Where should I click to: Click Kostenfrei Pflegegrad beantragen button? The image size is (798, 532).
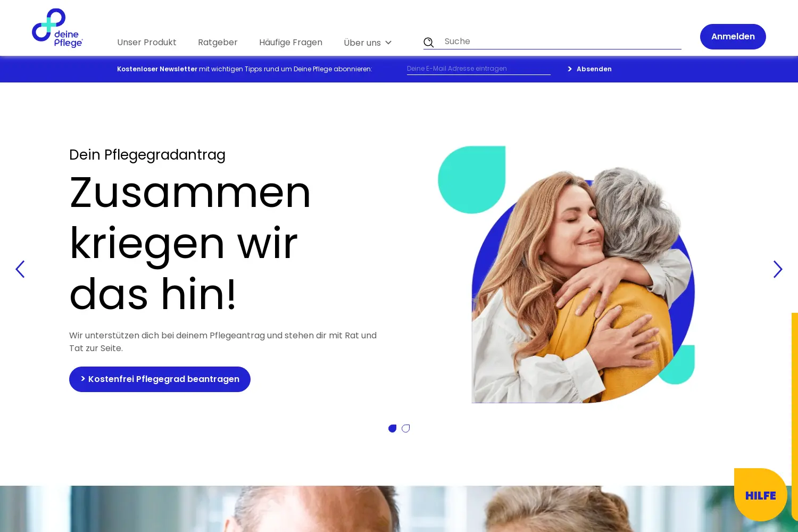point(160,379)
